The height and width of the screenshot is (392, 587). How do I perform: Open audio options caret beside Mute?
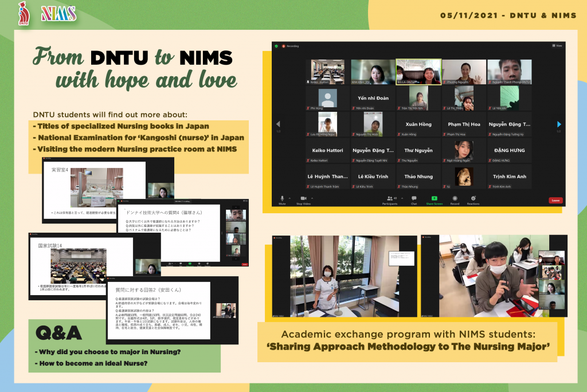pos(289,198)
